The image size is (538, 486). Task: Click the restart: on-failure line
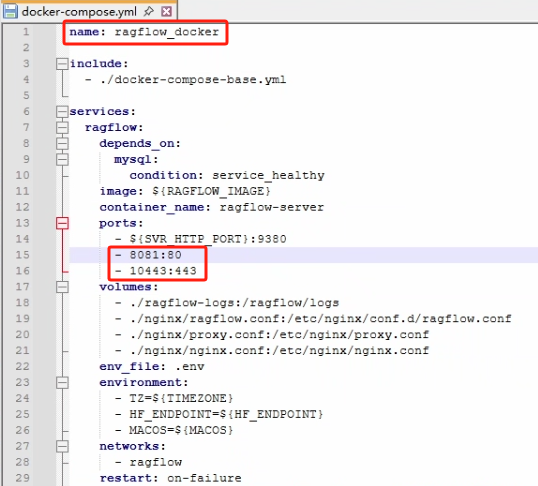[x=171, y=478]
